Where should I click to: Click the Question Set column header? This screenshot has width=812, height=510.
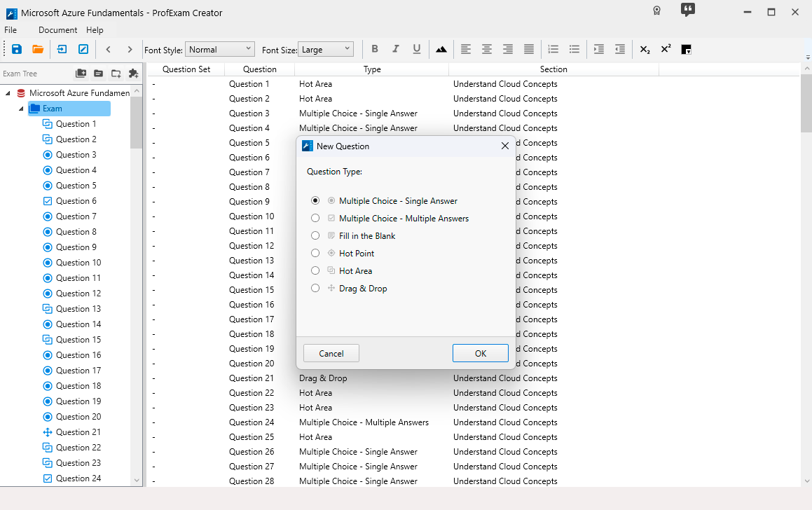(186, 69)
